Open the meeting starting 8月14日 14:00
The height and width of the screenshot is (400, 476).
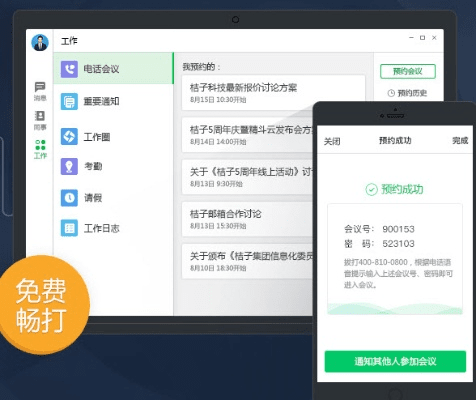pyautogui.click(x=247, y=135)
